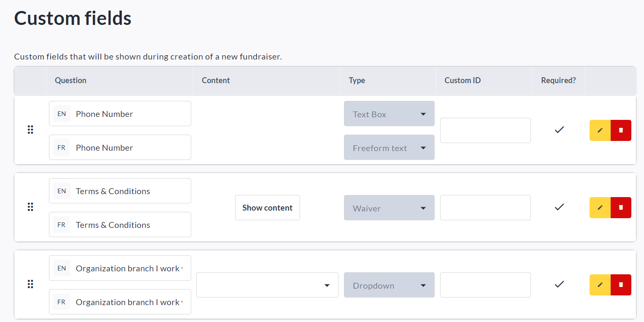This screenshot has width=644, height=322.
Task: Click the edit pencil for Phone Number field
Action: 600,130
